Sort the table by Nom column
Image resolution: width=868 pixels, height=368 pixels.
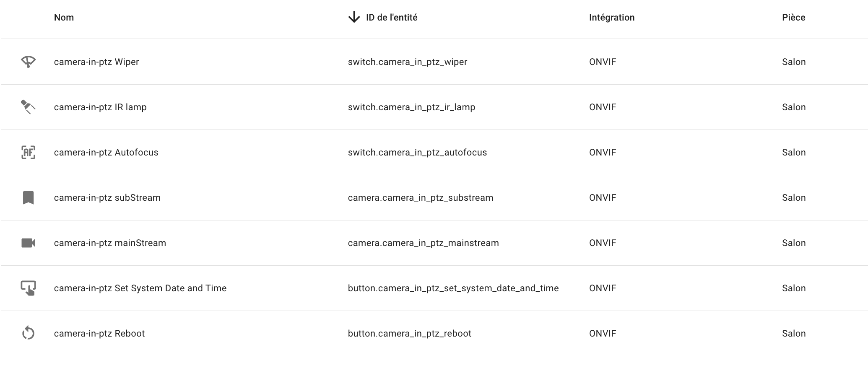point(64,17)
